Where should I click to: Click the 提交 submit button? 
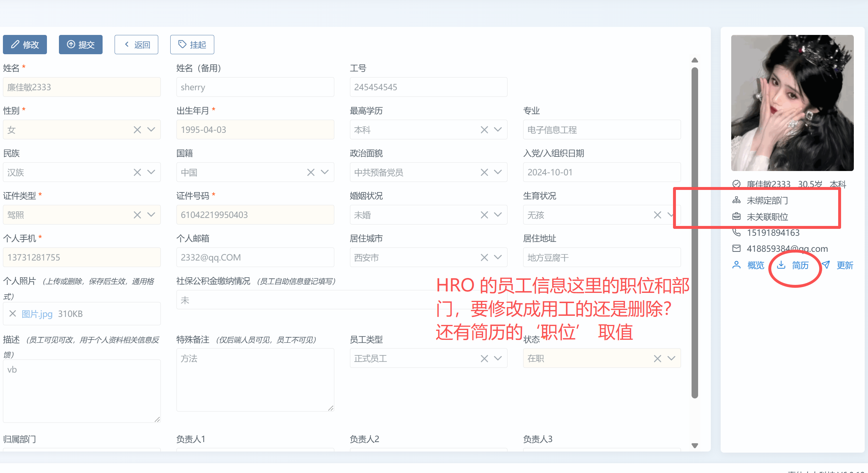coord(80,44)
